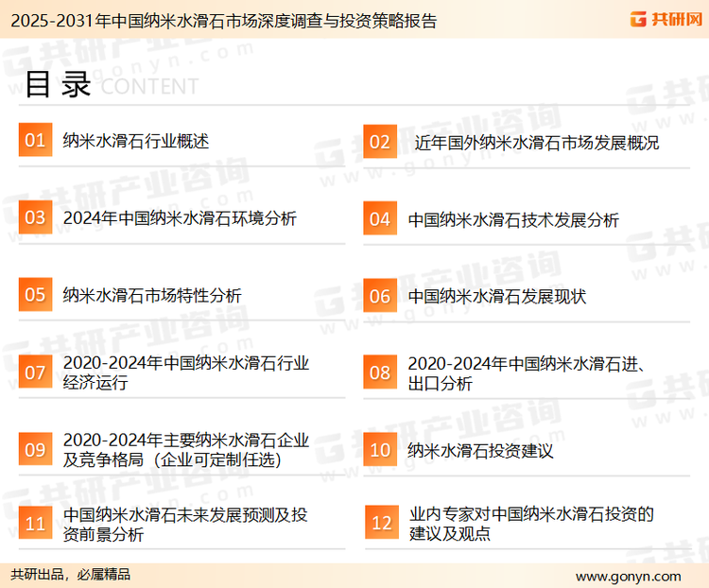Click the orange 05 number badge
This screenshot has height=588, width=709.
35,294
